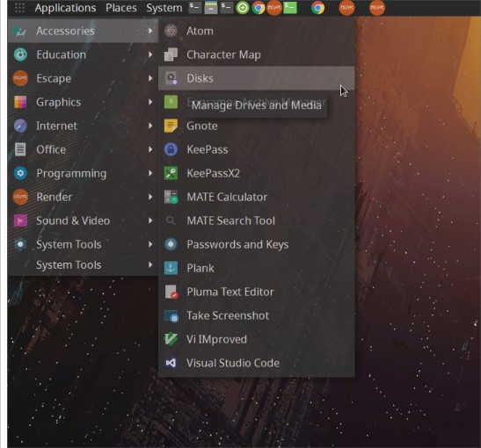481x448 pixels.
Task: Click the Graphics category icon
Action: [x=20, y=102]
